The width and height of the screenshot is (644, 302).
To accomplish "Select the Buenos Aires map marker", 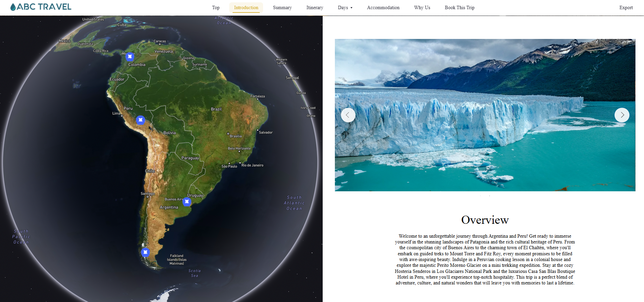I will (x=187, y=202).
